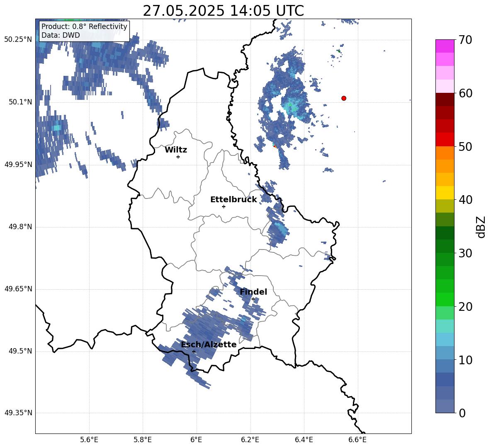Click the colorbar tick label 60

(x=465, y=93)
